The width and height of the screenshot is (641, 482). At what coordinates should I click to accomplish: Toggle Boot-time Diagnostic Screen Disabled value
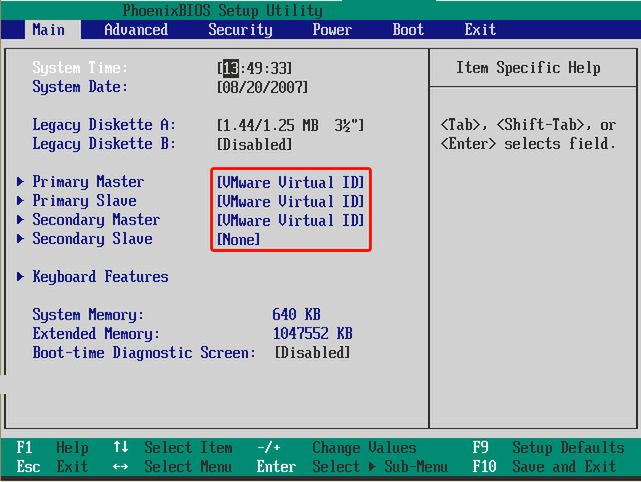coord(312,352)
